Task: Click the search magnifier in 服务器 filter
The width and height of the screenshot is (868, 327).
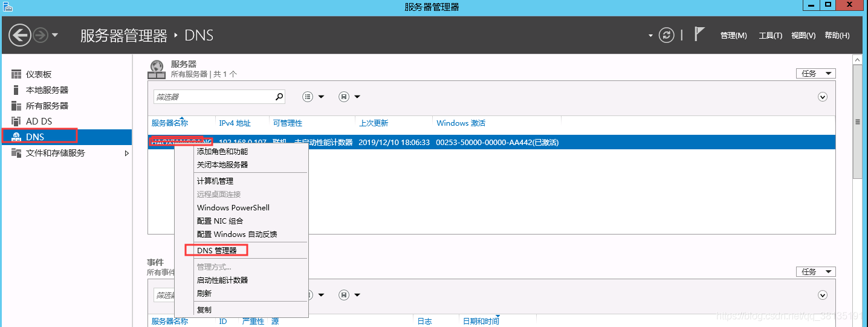Action: click(279, 97)
